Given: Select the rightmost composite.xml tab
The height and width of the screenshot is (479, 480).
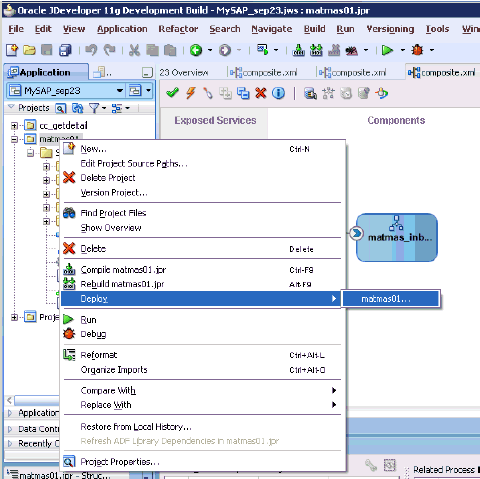Looking at the screenshot, I should click(443, 72).
